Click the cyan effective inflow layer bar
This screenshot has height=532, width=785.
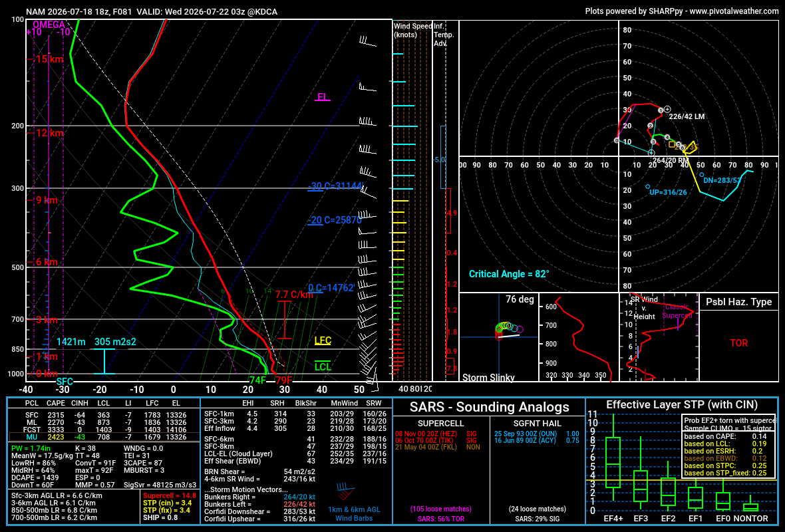click(x=104, y=361)
